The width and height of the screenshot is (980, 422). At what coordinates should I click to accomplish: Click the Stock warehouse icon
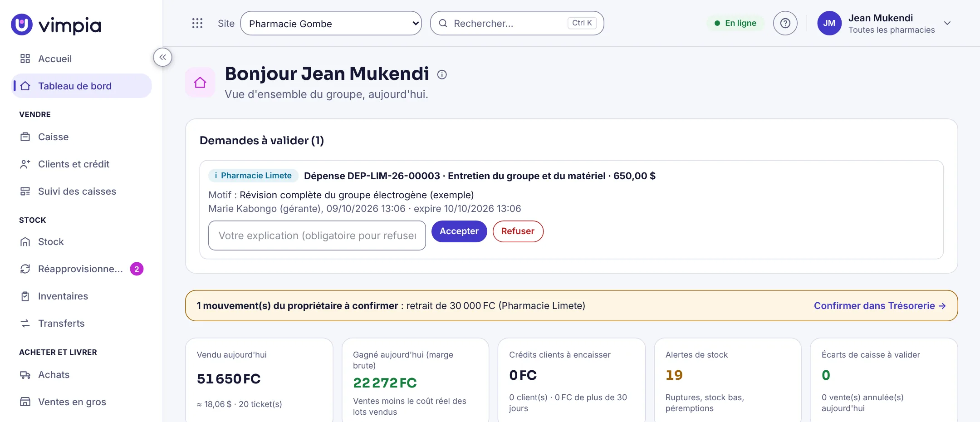[x=25, y=242]
